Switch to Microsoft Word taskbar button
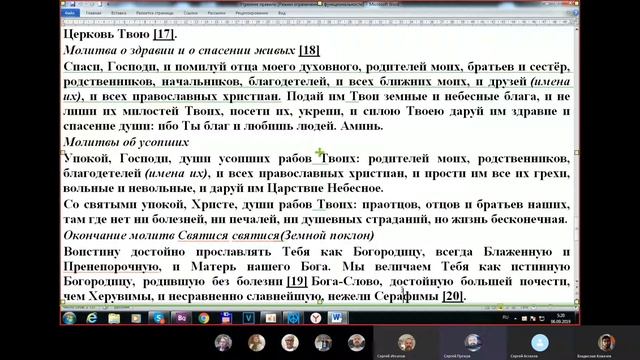Image resolution: width=640 pixels, height=360 pixels. (x=337, y=318)
